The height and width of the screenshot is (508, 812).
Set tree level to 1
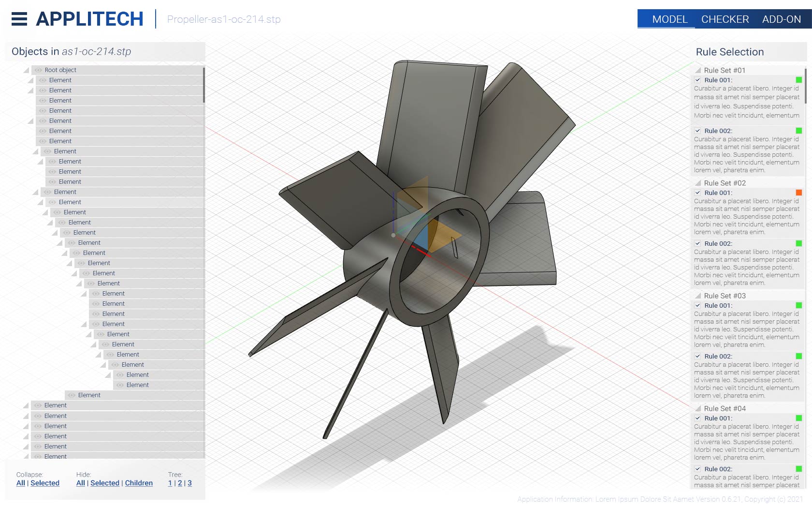point(170,483)
